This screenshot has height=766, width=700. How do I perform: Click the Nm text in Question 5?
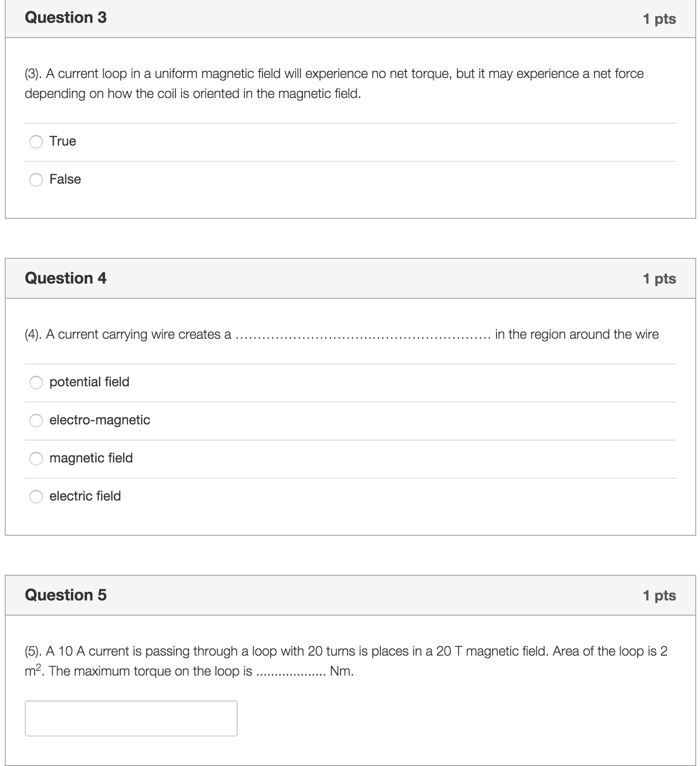tap(342, 671)
